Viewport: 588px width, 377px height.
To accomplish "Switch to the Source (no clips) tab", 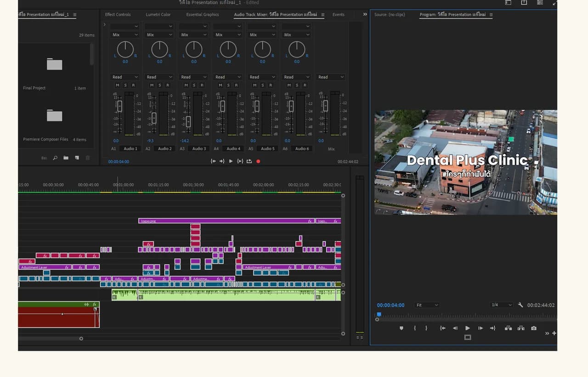I will pyautogui.click(x=390, y=15).
